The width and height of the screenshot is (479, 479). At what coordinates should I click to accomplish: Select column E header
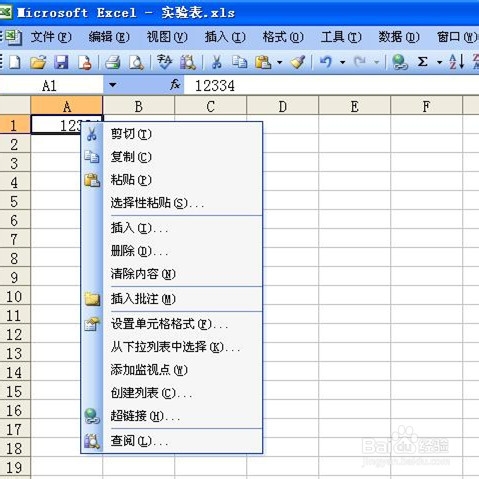(x=355, y=106)
